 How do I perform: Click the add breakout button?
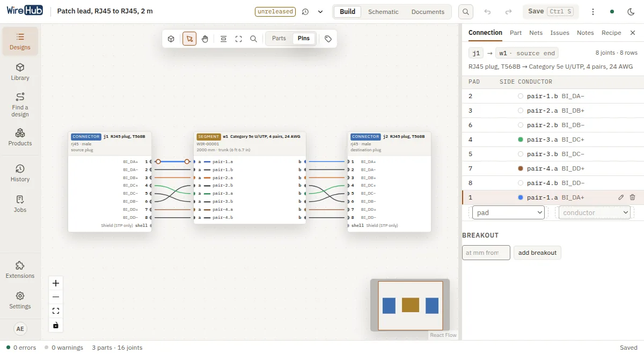(x=537, y=253)
